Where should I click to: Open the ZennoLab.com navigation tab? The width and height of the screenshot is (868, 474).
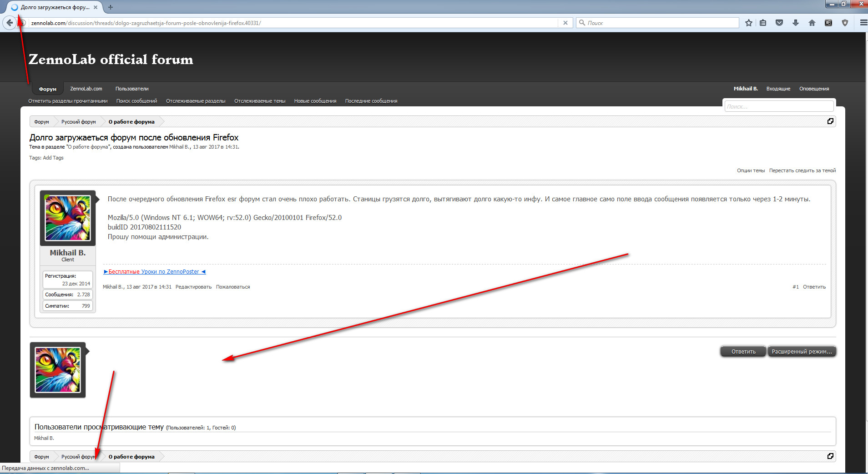[x=86, y=89]
